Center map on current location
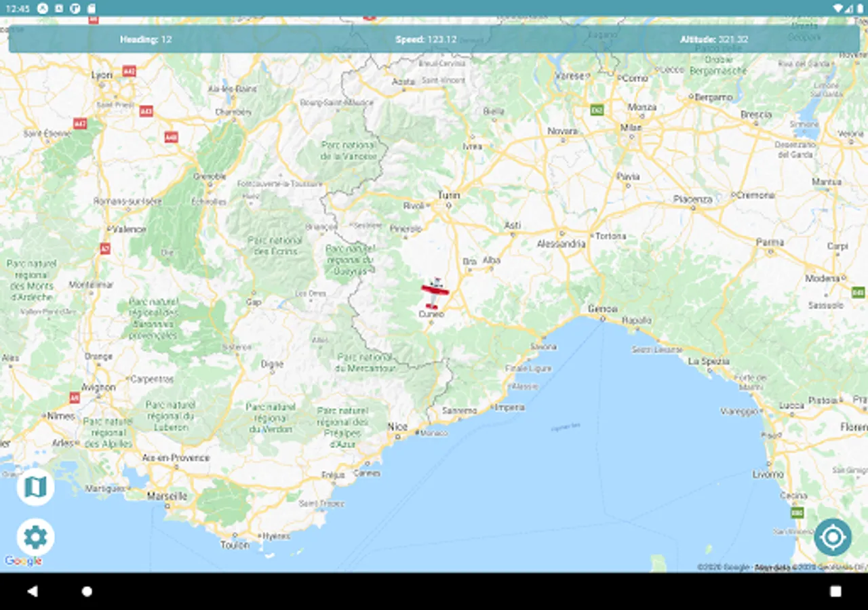Screen dimensions: 868x610 pos(833,537)
